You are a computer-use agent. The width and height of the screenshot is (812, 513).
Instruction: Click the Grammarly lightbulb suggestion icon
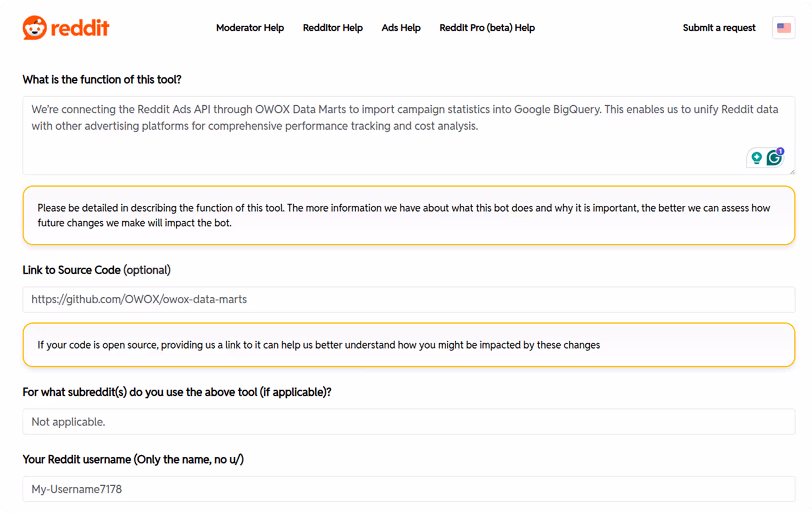tap(756, 158)
